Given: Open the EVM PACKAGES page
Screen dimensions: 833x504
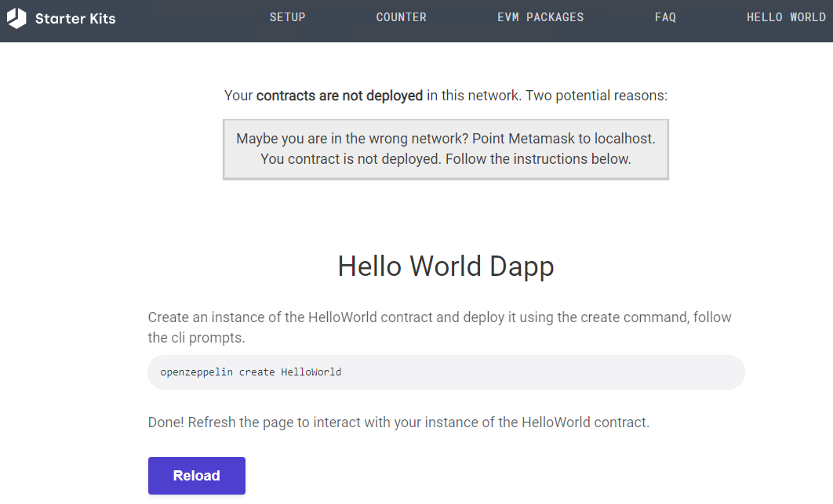Looking at the screenshot, I should (540, 16).
